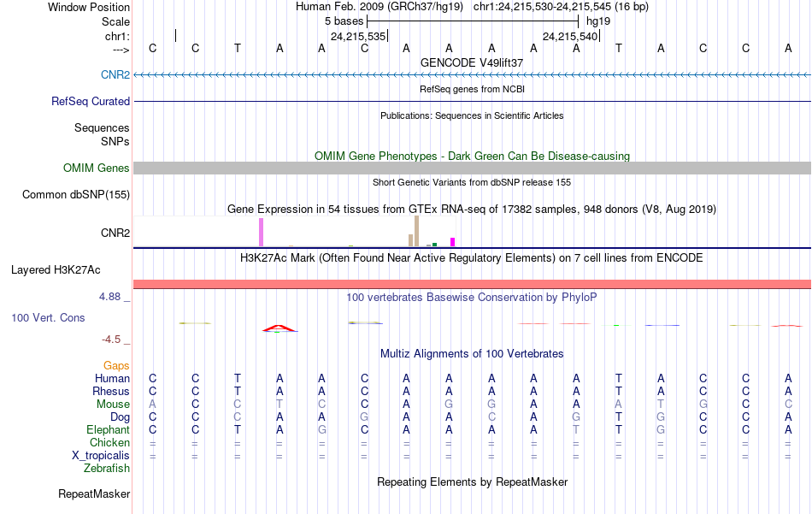Click 'Publications: Sequences in Scientific Articles' title
Image resolution: width=812 pixels, height=514 pixels.
pyautogui.click(x=472, y=115)
